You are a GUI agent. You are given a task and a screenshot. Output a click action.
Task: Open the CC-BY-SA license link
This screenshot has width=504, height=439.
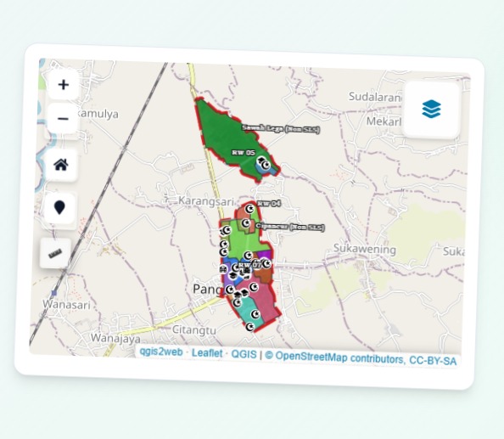433,361
